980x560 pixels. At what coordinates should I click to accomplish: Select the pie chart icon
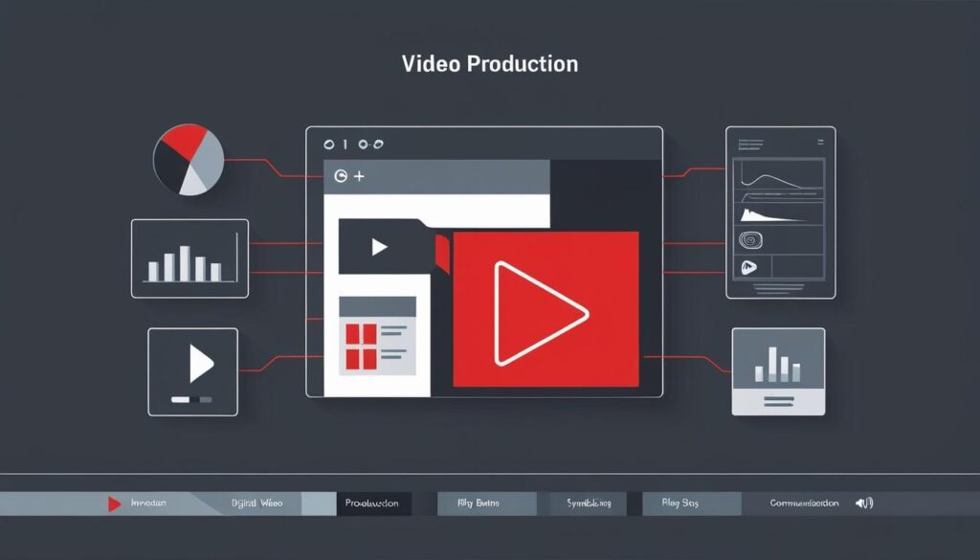189,160
